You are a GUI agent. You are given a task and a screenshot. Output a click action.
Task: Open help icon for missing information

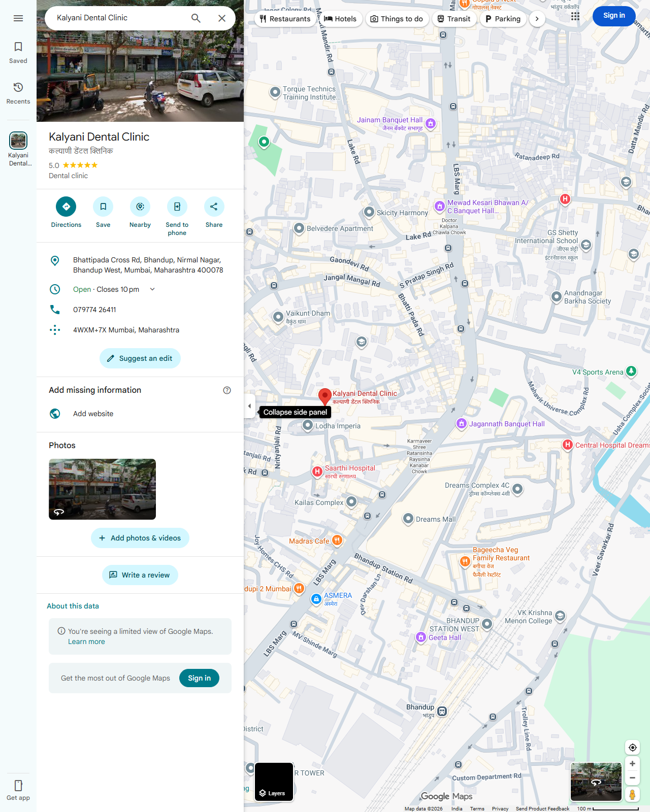point(227,390)
